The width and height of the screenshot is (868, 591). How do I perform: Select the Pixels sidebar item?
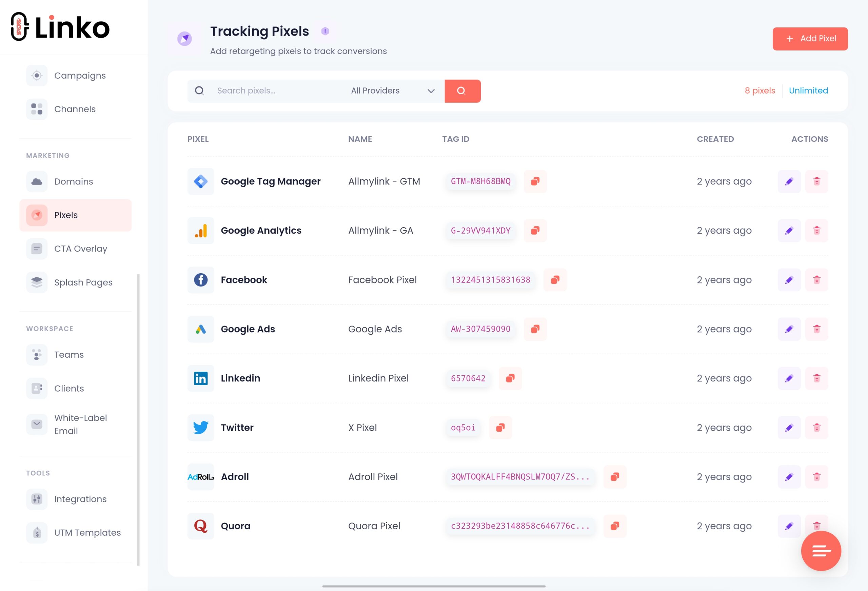click(x=76, y=215)
